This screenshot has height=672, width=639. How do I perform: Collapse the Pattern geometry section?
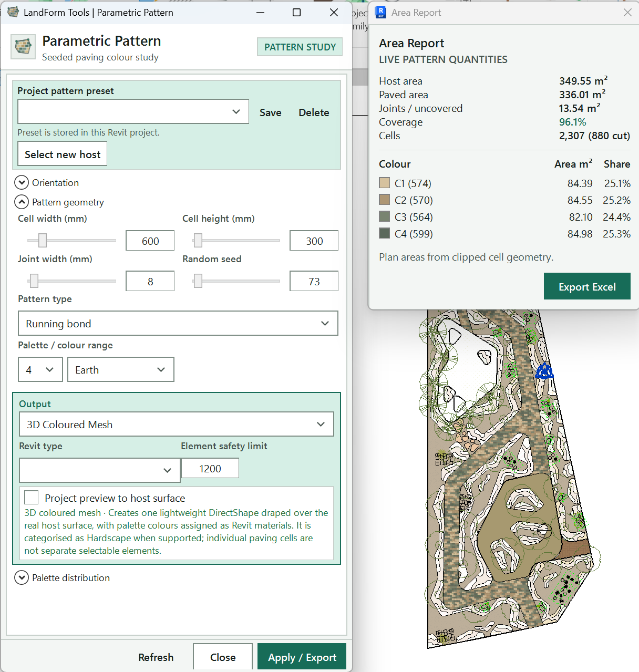pos(22,202)
